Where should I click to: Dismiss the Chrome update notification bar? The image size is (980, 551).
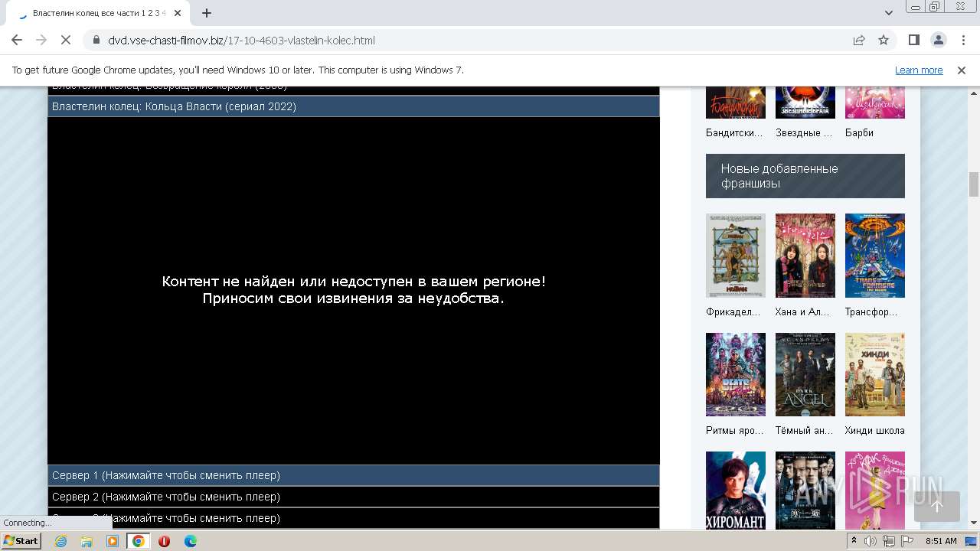click(962, 70)
